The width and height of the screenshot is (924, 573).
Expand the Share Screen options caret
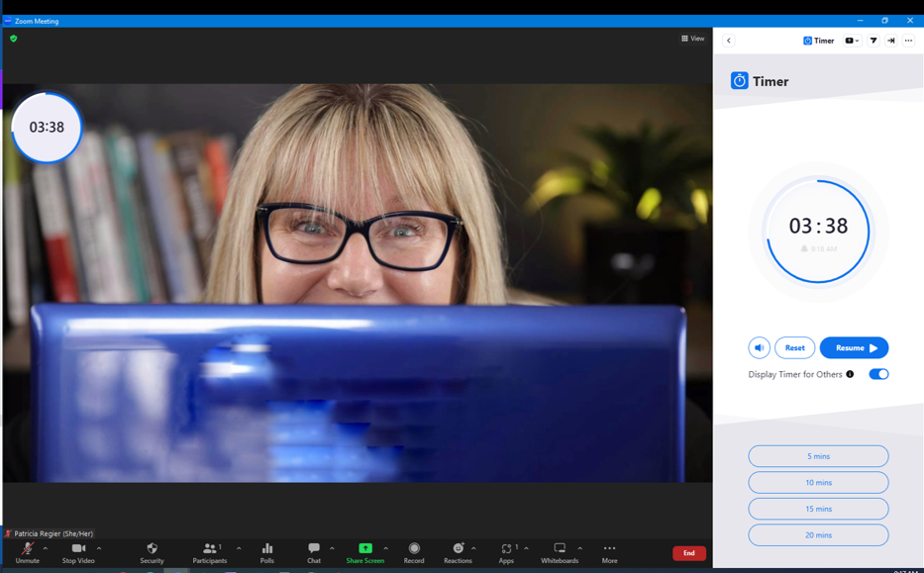(386, 548)
